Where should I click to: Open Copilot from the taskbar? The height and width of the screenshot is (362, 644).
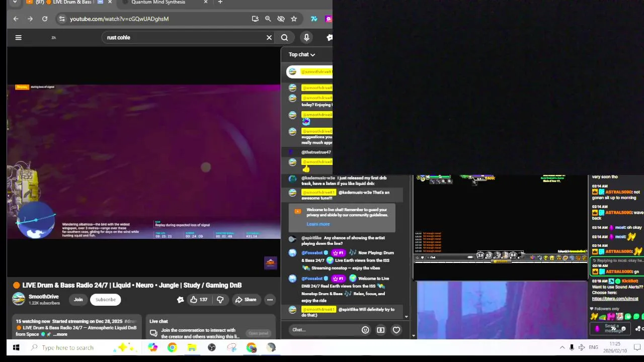152,347
